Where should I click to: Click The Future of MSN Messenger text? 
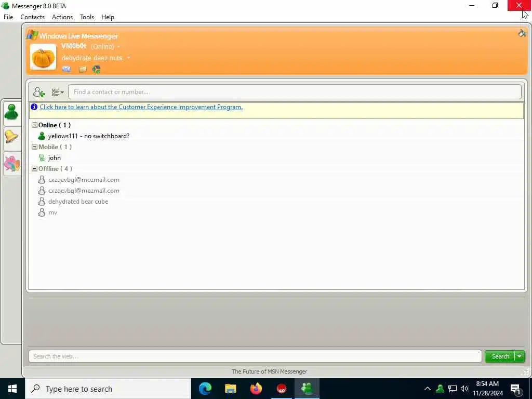(x=270, y=371)
